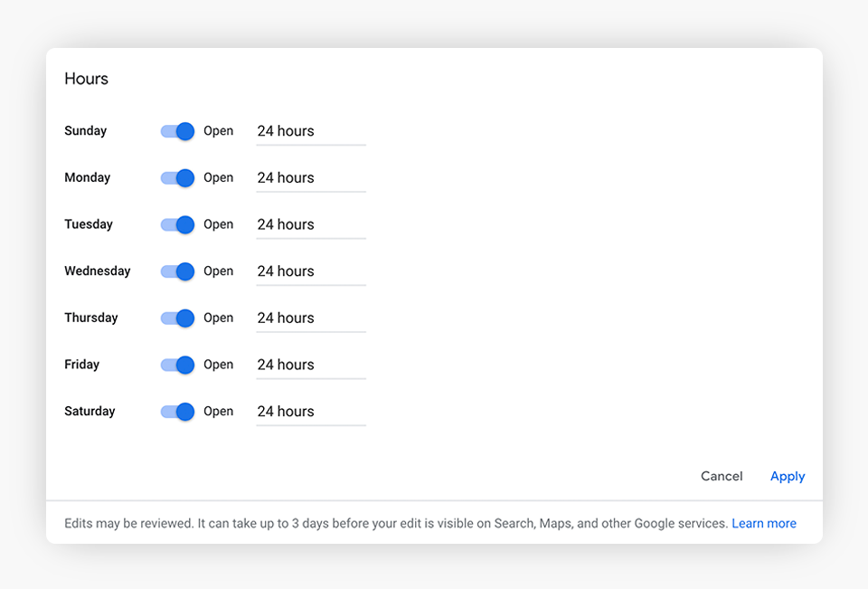The width and height of the screenshot is (868, 589).
Task: Toggle Thursday's open switch
Action: click(x=177, y=318)
